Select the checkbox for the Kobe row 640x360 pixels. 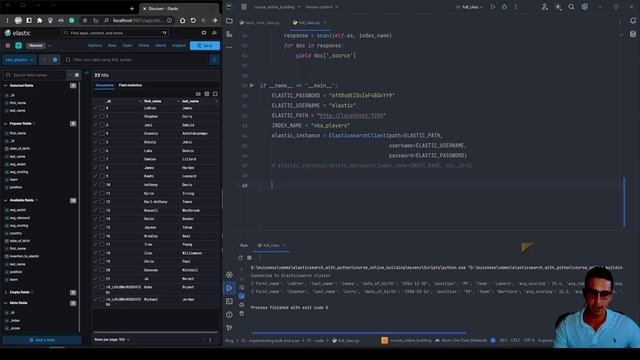(x=102, y=287)
